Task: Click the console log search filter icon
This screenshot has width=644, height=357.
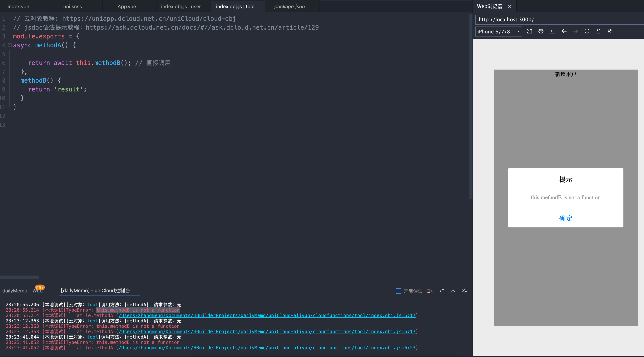Action: [429, 291]
